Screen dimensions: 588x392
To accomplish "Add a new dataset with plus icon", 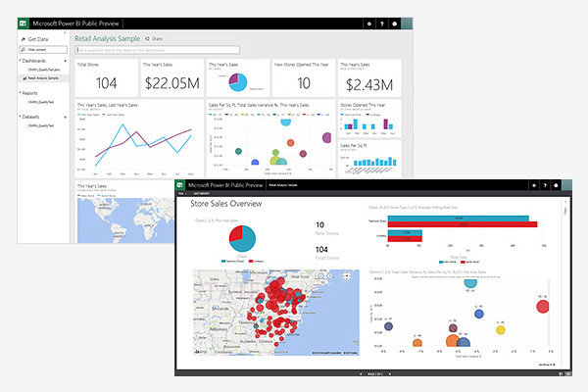I will click(x=66, y=117).
